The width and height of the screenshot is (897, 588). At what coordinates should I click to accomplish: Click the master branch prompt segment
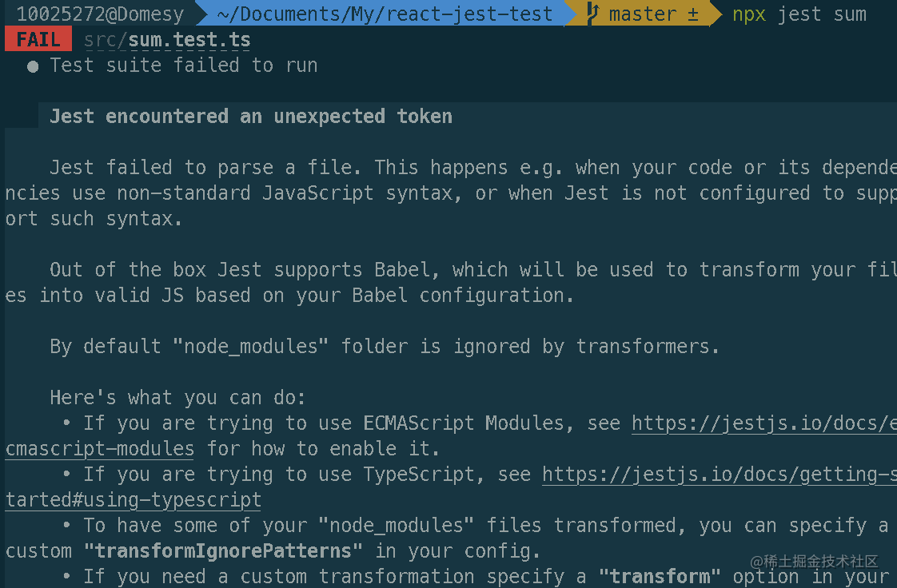pyautogui.click(x=643, y=14)
